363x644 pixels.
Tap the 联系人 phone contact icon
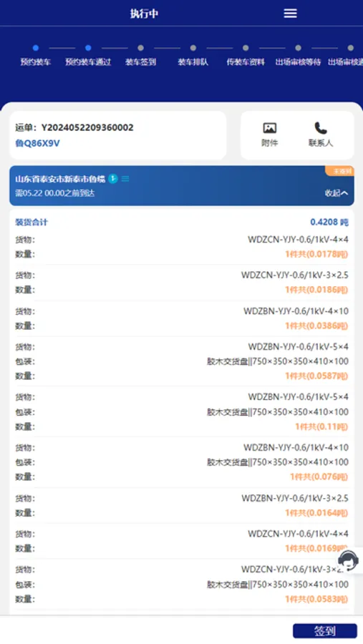pos(321,128)
